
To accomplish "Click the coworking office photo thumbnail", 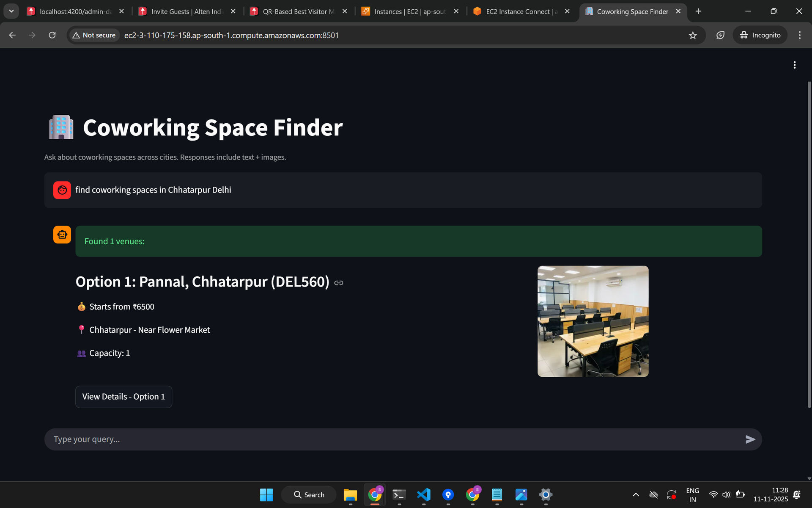I will 593,321.
